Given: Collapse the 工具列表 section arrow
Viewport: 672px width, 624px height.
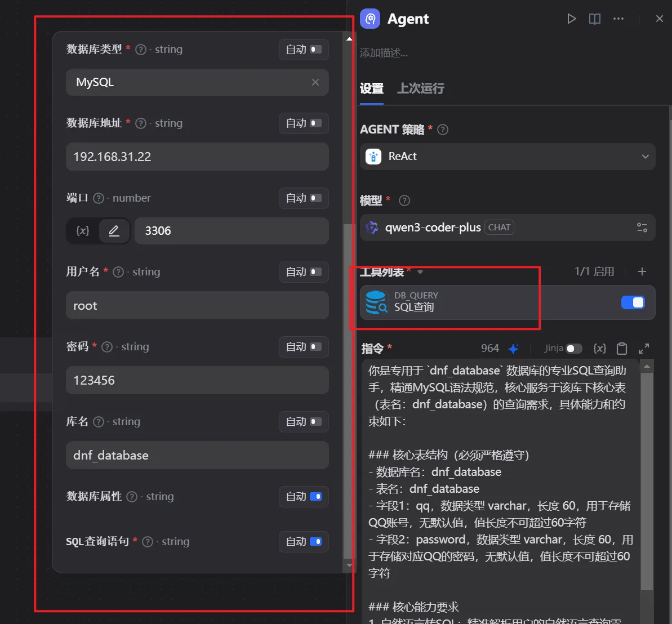Looking at the screenshot, I should (x=420, y=272).
